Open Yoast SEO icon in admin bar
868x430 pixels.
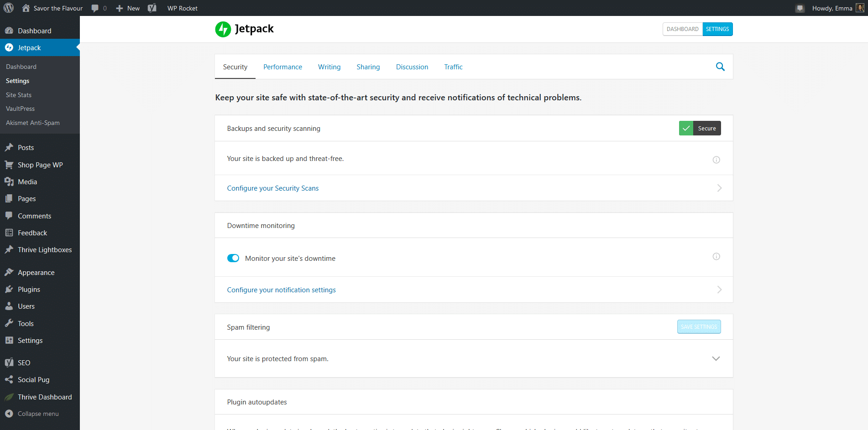coord(152,8)
